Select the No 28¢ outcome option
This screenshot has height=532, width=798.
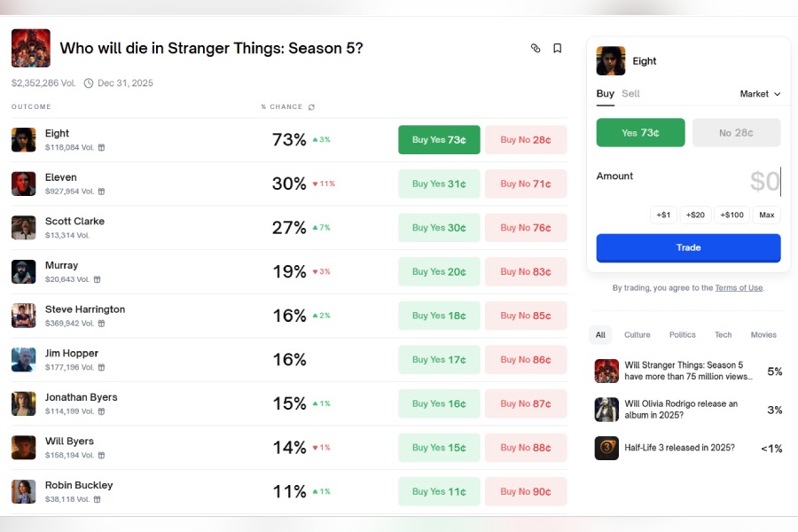coord(736,133)
